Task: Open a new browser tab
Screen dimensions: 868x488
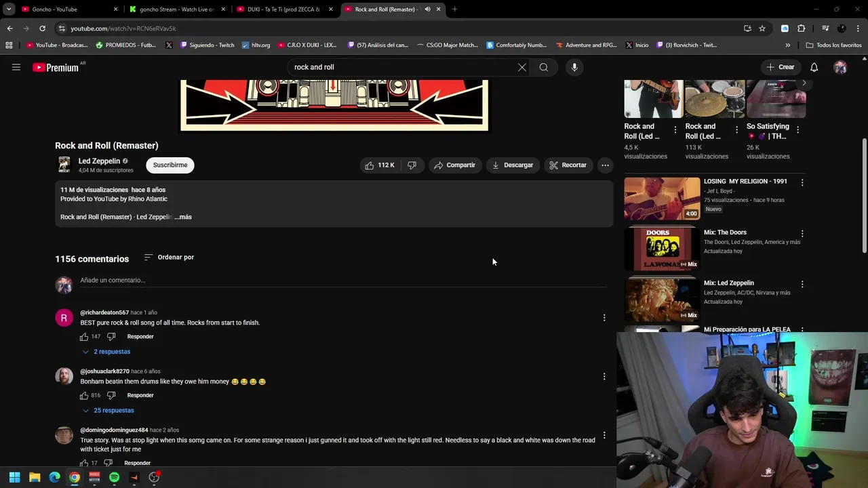Action: (454, 9)
